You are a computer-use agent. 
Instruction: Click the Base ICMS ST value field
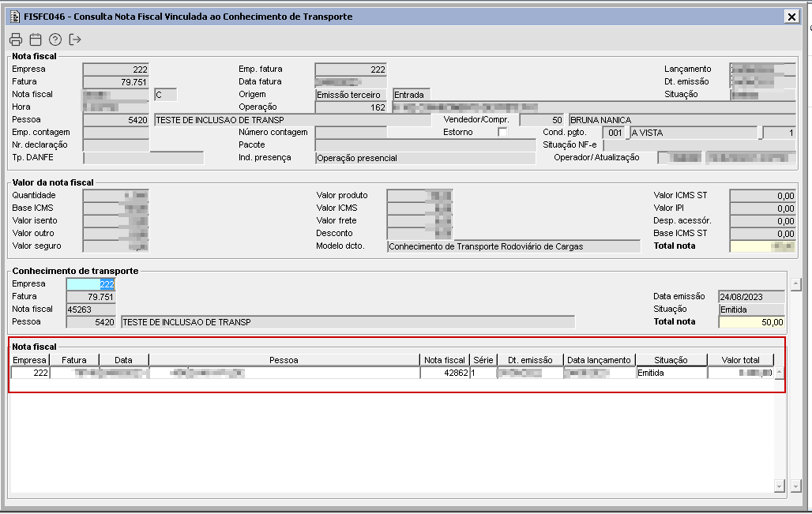click(762, 234)
